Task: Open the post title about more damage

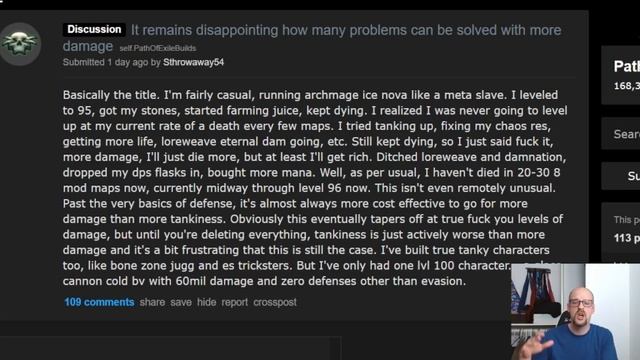Action: pos(312,38)
